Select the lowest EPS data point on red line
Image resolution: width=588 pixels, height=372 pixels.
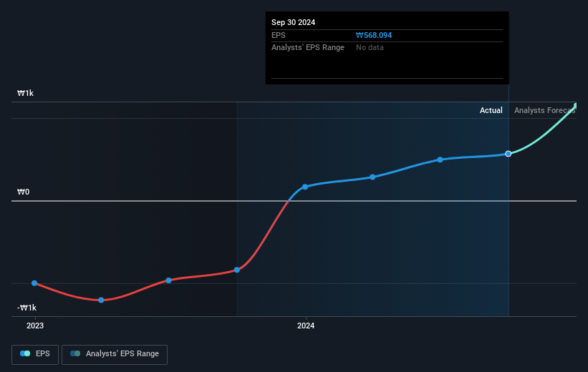(x=101, y=300)
